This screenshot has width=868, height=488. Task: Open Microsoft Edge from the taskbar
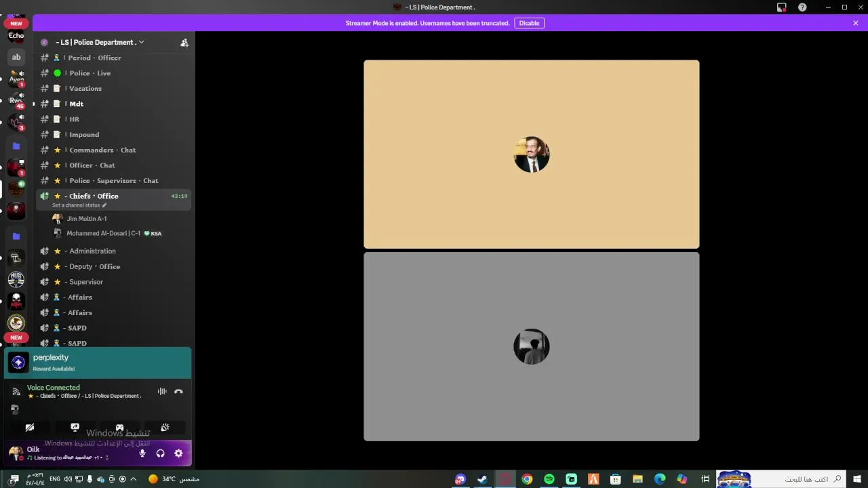pyautogui.click(x=660, y=479)
